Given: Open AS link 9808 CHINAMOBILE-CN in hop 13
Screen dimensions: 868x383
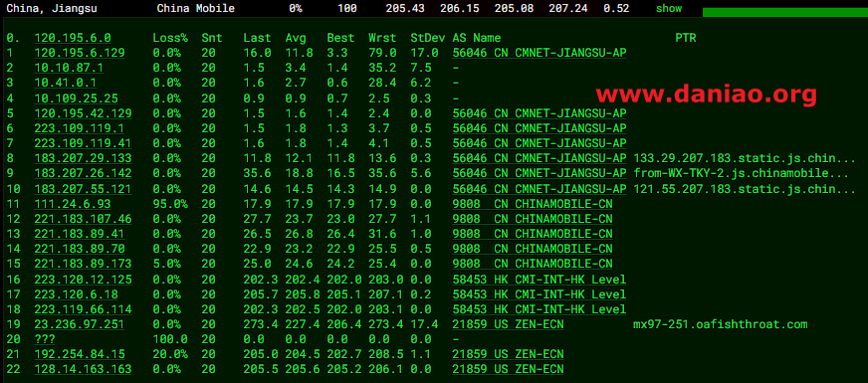Looking at the screenshot, I should point(533,234).
